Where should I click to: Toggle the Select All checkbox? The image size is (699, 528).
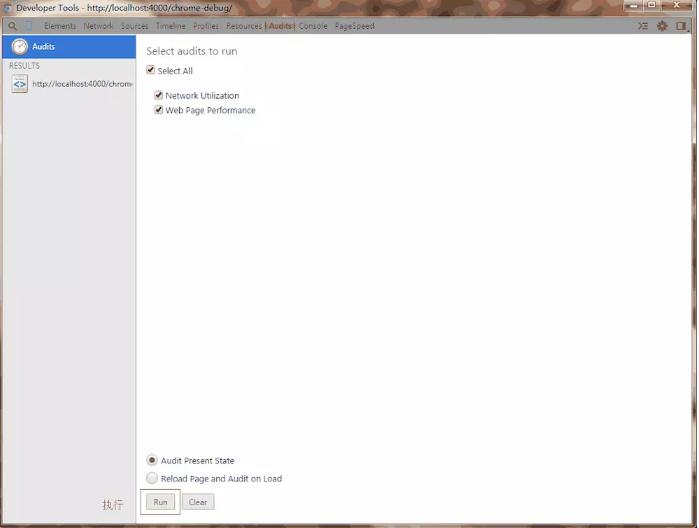pos(151,71)
